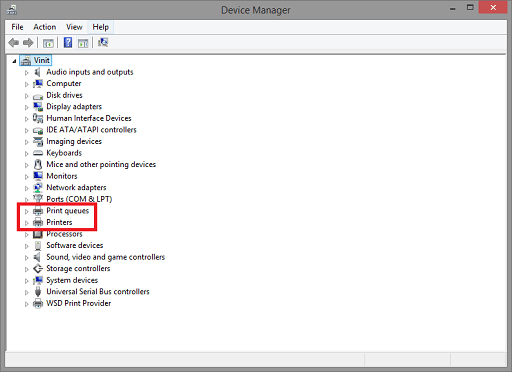Collapse the Vinit root computer node
The height and width of the screenshot is (372, 512).
point(14,61)
